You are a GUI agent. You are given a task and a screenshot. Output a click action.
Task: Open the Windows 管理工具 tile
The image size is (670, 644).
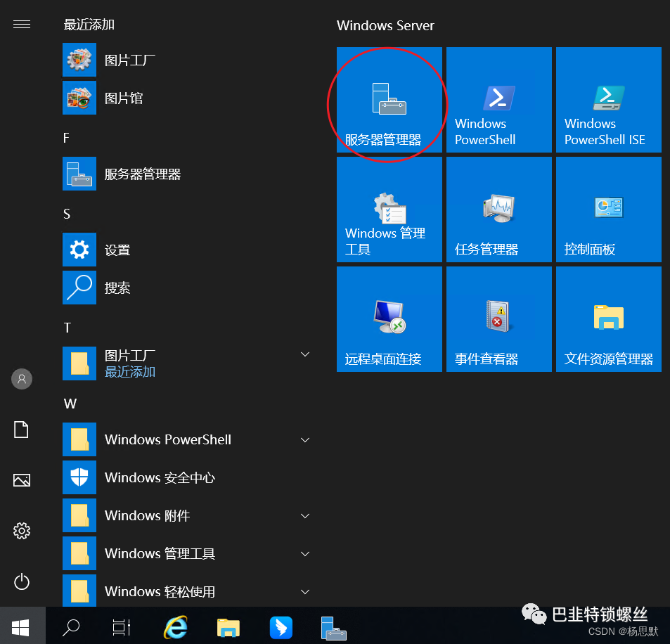(x=389, y=210)
